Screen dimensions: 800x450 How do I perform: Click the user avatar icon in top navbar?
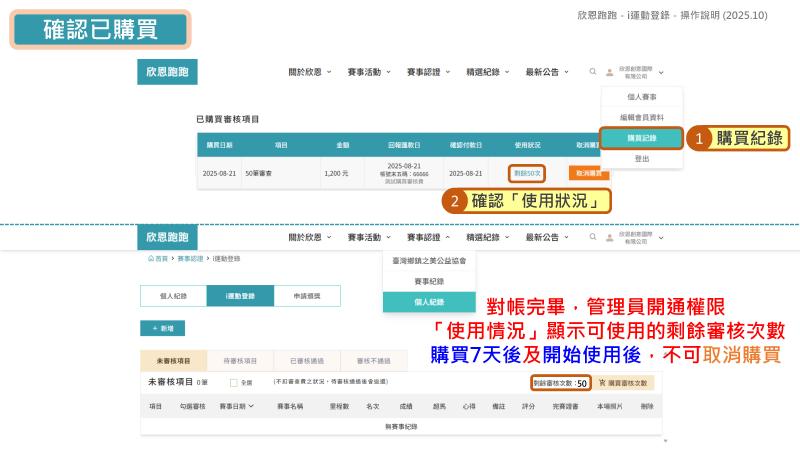[x=607, y=72]
